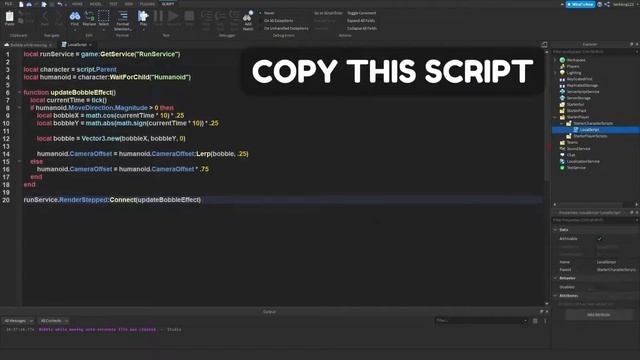This screenshot has height=360, width=640.
Task: Select ReplicatedStorage in Explorer
Action: (x=582, y=85)
